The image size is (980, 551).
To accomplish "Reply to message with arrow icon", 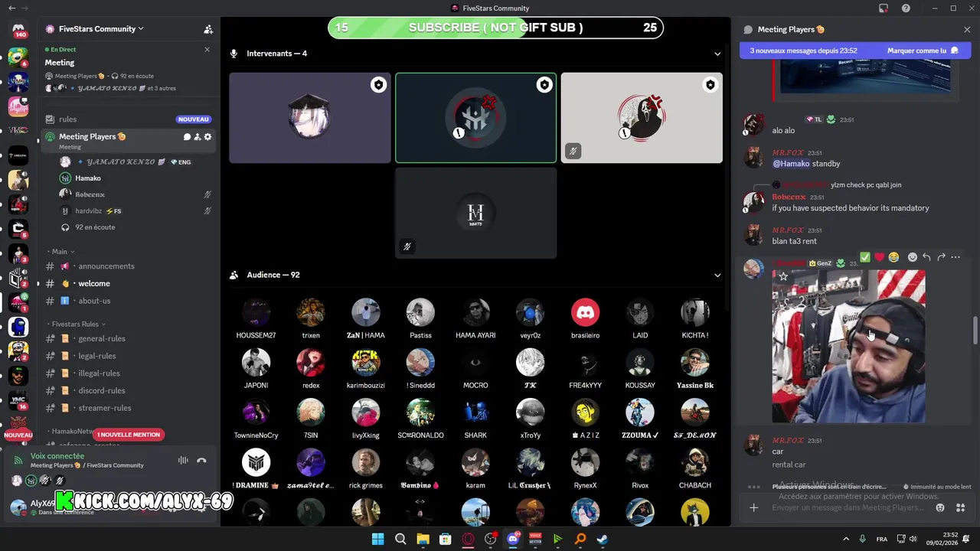I will coord(926,257).
